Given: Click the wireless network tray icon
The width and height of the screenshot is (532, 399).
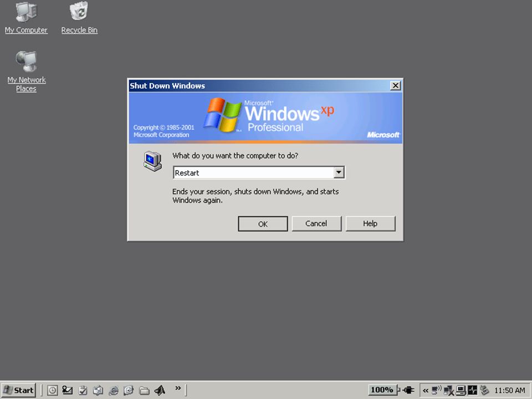Looking at the screenshot, I should click(436, 390).
